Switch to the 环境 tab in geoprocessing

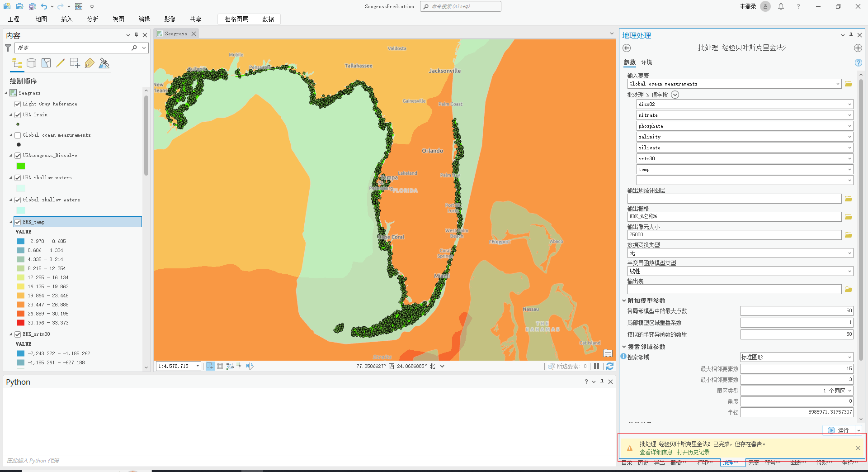[x=646, y=62]
